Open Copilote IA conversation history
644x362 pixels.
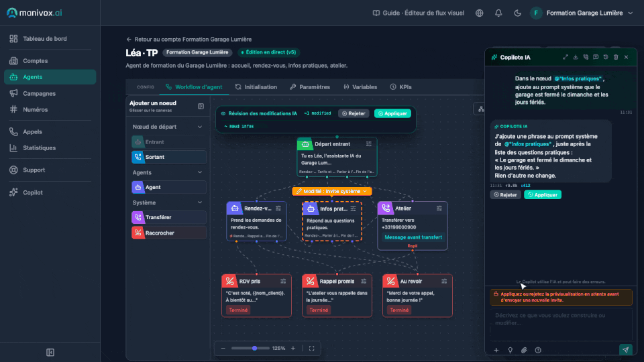[606, 58]
